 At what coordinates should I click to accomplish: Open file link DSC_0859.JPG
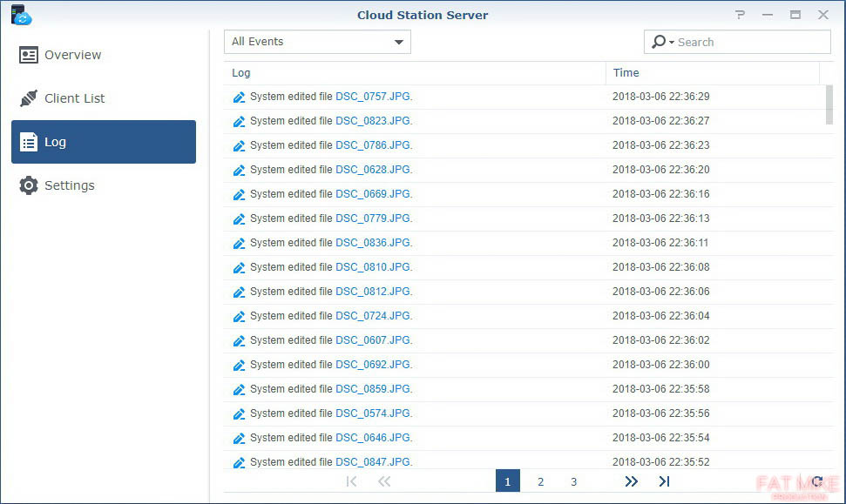click(x=374, y=388)
